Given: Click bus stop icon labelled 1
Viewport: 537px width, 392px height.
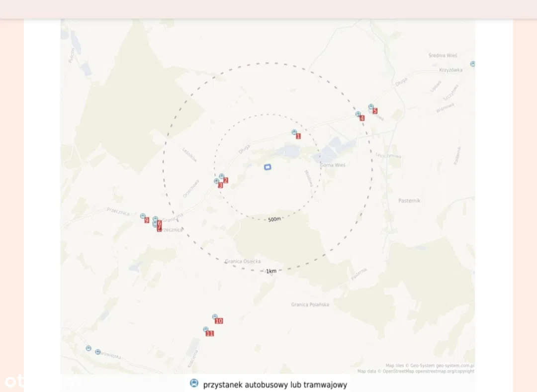Looking at the screenshot, I should (294, 132).
